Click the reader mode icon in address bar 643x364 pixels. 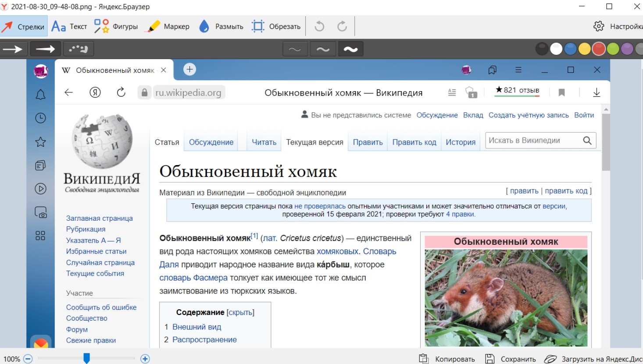[452, 92]
